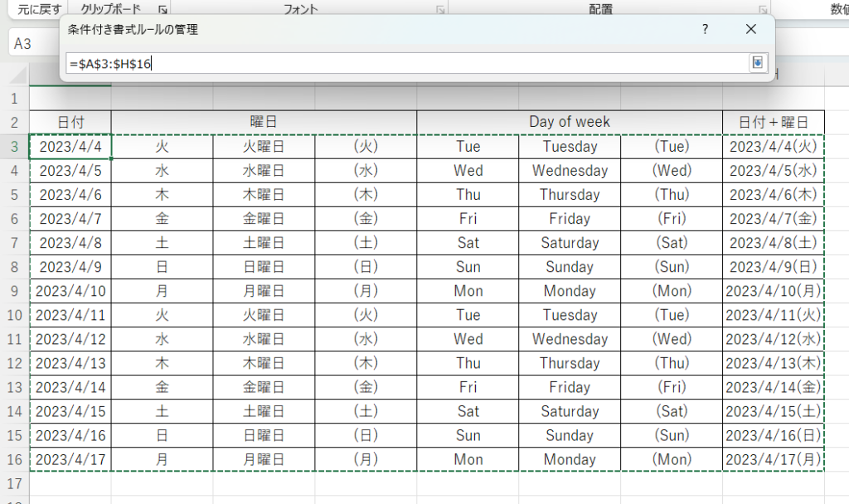
Task: Open the 配置 group dialog launcher
Action: point(762,10)
